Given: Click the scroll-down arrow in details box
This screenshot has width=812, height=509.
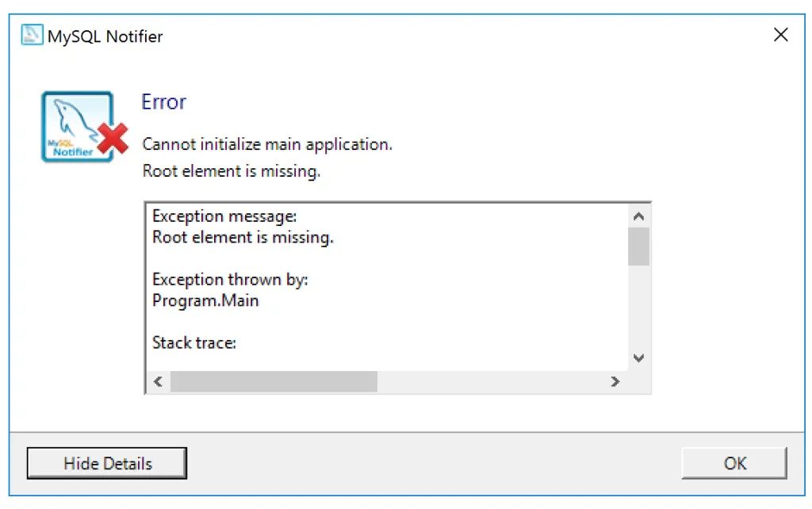Looking at the screenshot, I should (x=638, y=358).
